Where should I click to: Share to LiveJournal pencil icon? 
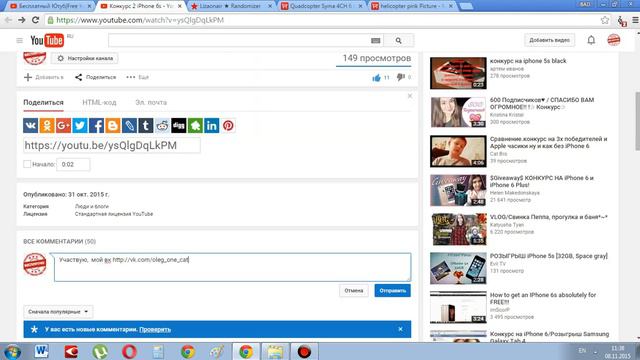[x=129, y=126]
